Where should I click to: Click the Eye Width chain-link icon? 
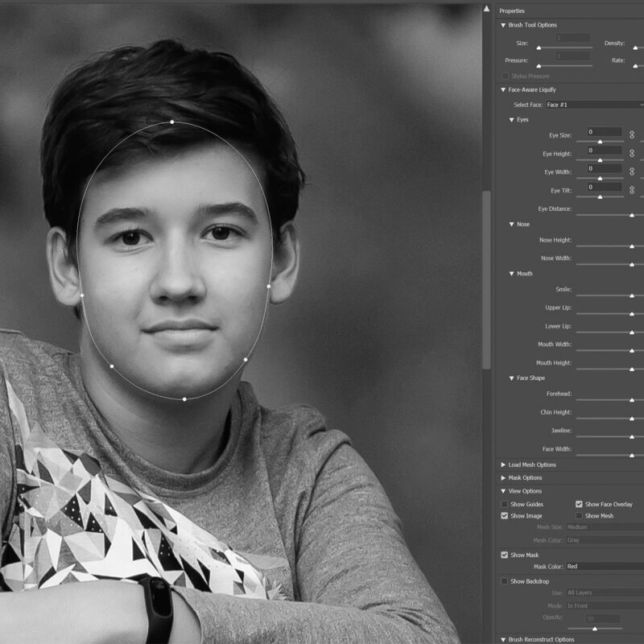click(632, 172)
